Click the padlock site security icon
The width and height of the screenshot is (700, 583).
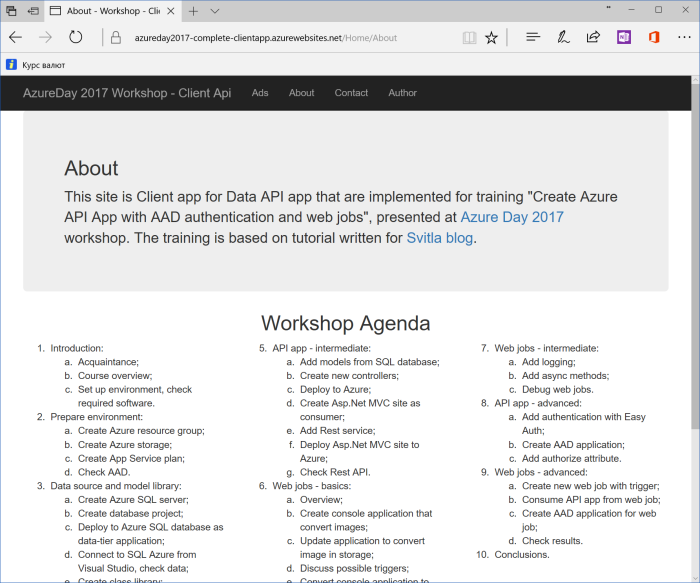(x=116, y=37)
